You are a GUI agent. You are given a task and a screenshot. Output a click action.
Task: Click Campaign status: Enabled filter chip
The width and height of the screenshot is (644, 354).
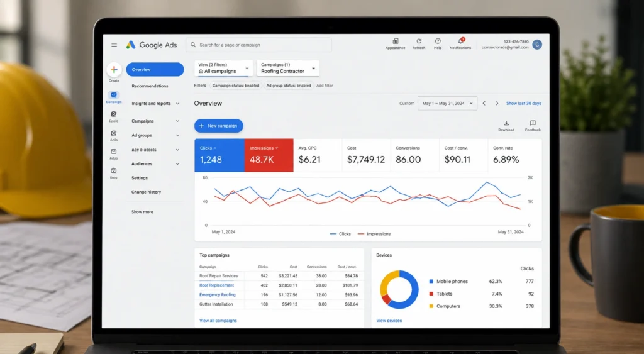[236, 86]
